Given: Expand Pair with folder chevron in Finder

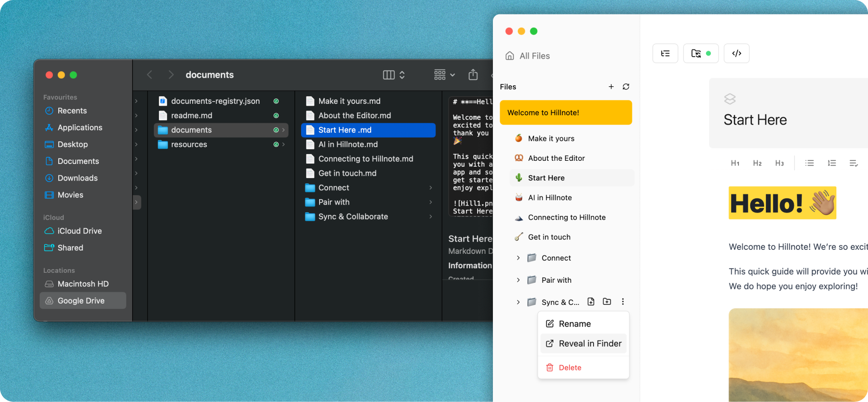Looking at the screenshot, I should pos(431,202).
